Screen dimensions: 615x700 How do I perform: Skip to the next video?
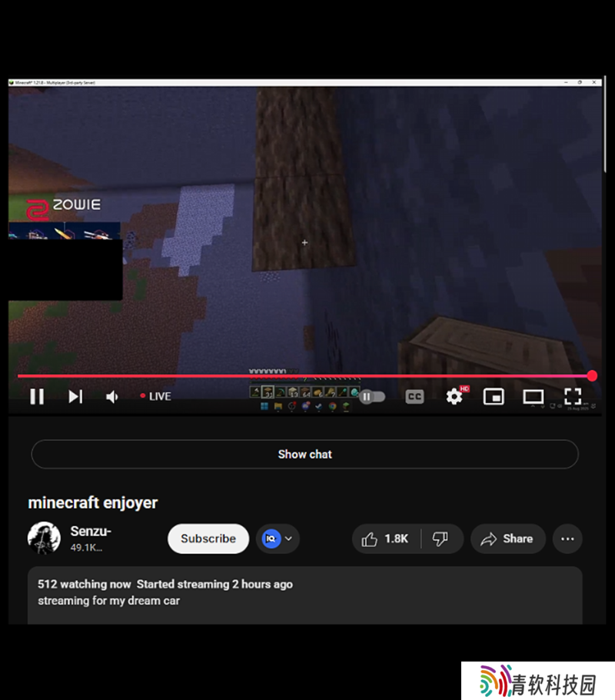(x=75, y=396)
